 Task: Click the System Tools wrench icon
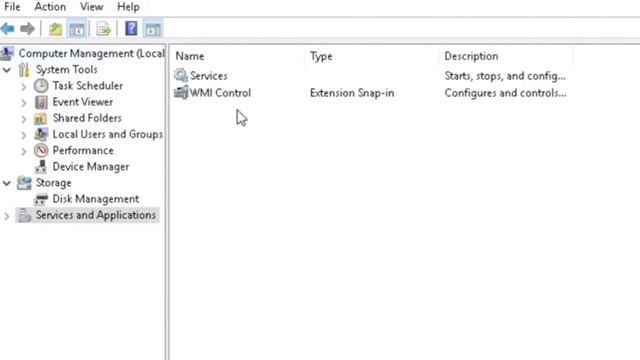click(x=24, y=70)
